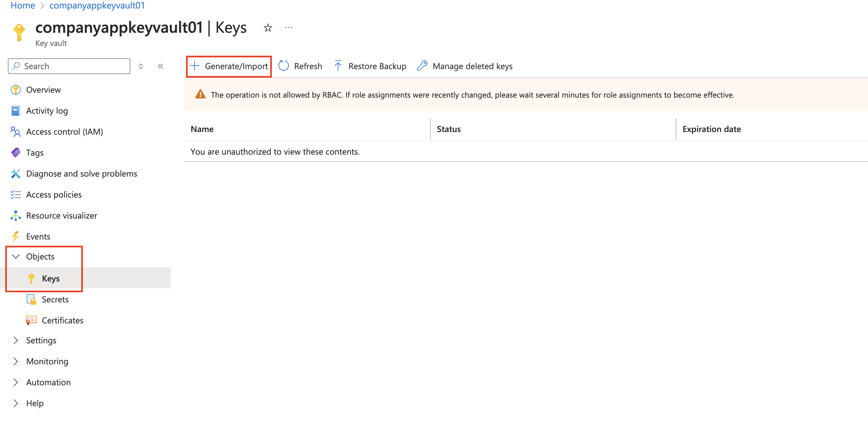Open Tags menu item
Image resolution: width=868 pixels, height=422 pixels.
point(35,153)
